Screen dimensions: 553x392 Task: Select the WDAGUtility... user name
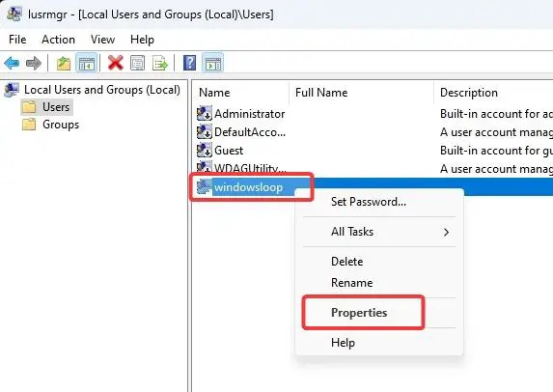pos(250,168)
